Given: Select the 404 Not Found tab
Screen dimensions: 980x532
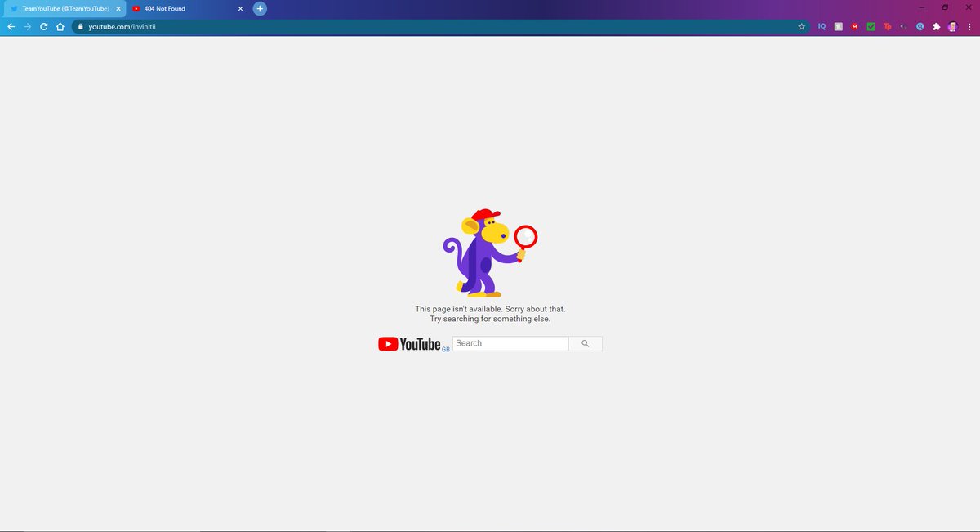Looking at the screenshot, I should (x=188, y=9).
